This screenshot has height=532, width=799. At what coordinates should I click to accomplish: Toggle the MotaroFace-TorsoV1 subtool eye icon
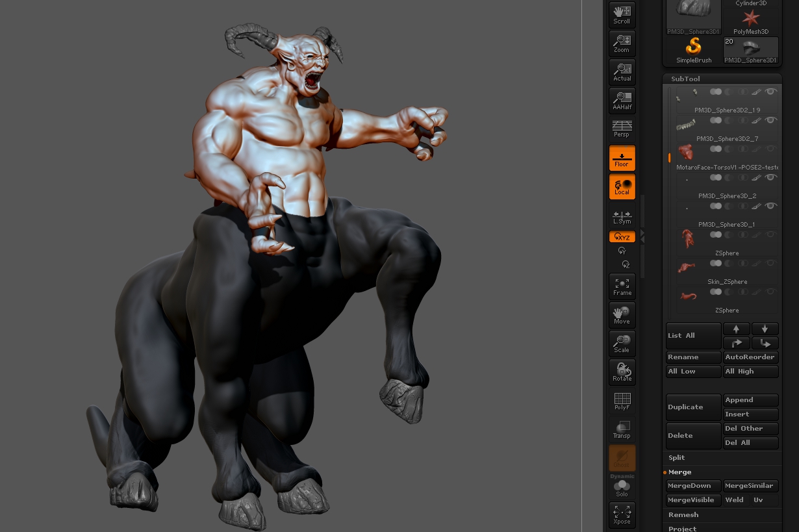point(771,149)
